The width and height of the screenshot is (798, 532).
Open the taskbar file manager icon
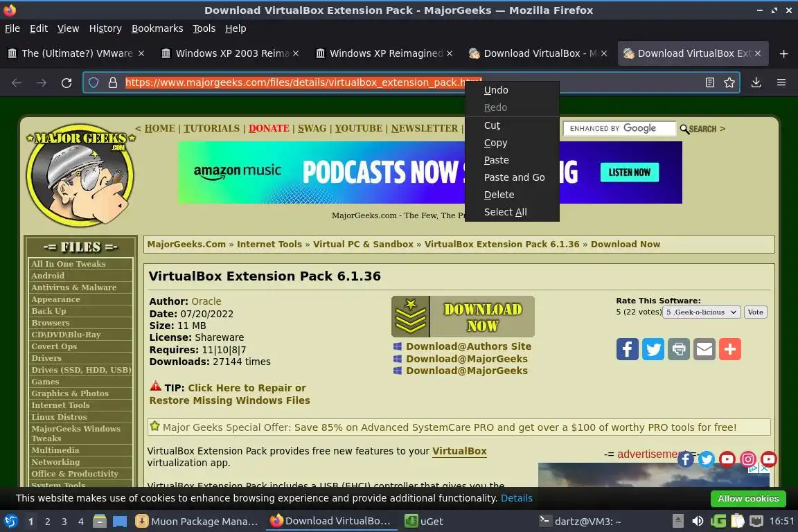100,522
